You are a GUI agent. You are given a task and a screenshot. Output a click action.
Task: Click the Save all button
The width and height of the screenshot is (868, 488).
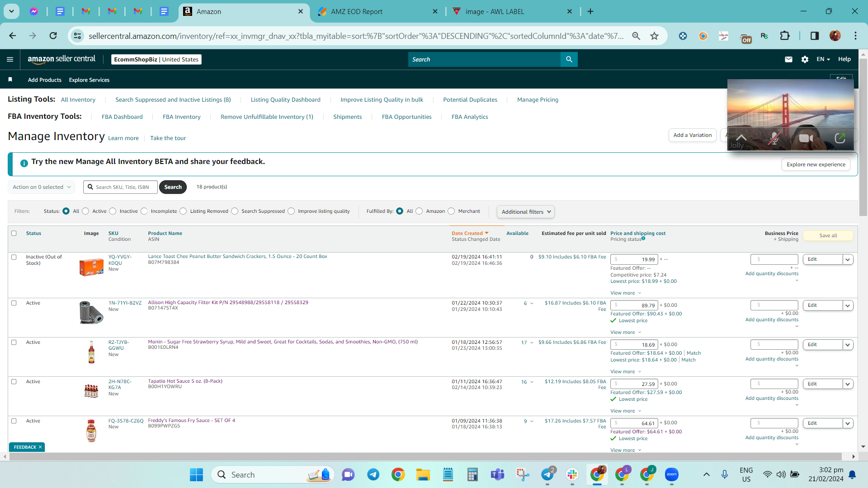tap(828, 235)
